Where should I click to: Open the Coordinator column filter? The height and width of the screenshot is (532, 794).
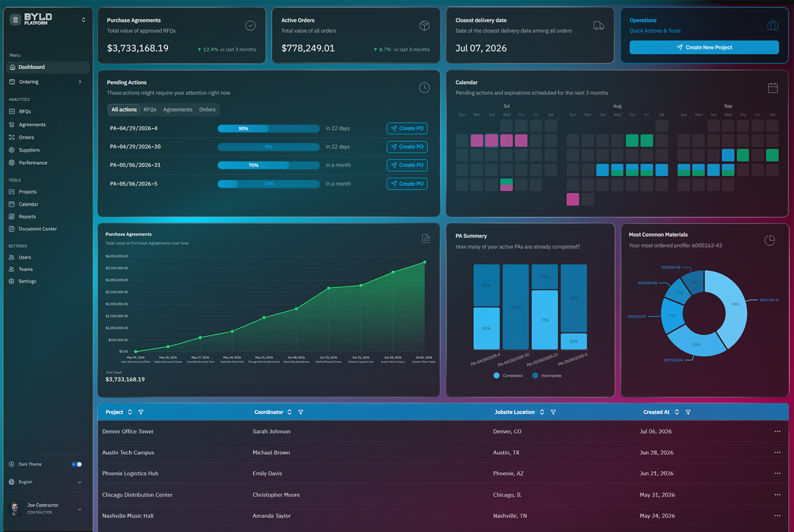coord(301,412)
